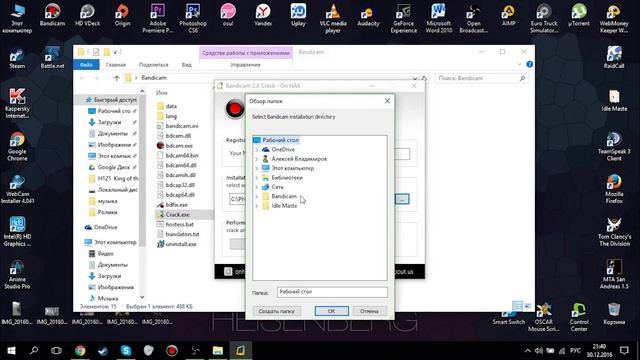Launch the Yandex browser desktop shortcut
640x360 pixels.
point(263,15)
